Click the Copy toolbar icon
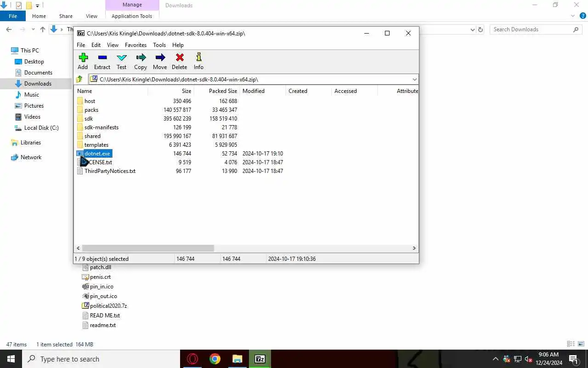Viewport: 588px width, 368px height. click(141, 57)
